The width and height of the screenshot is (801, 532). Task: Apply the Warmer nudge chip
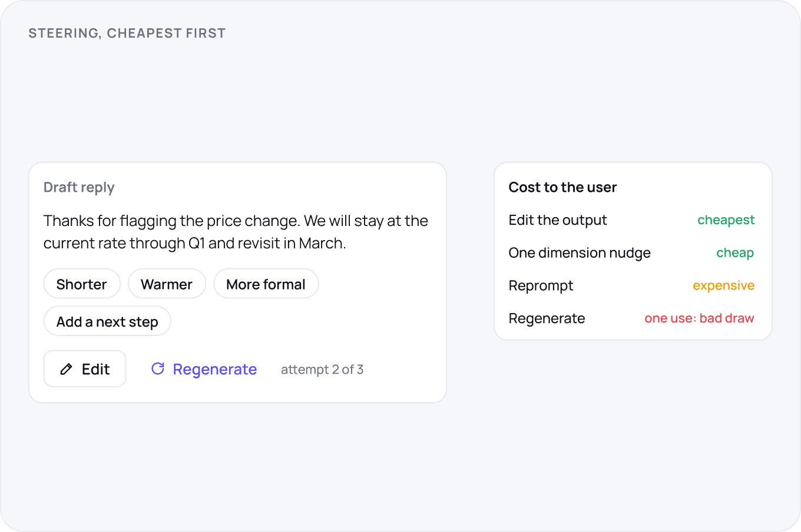[167, 284]
